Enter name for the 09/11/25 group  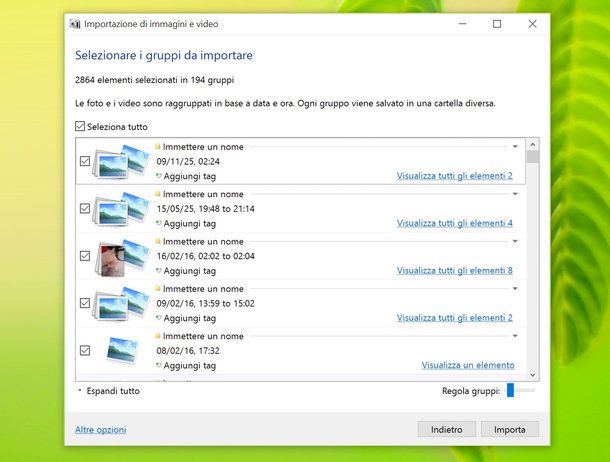[203, 147]
